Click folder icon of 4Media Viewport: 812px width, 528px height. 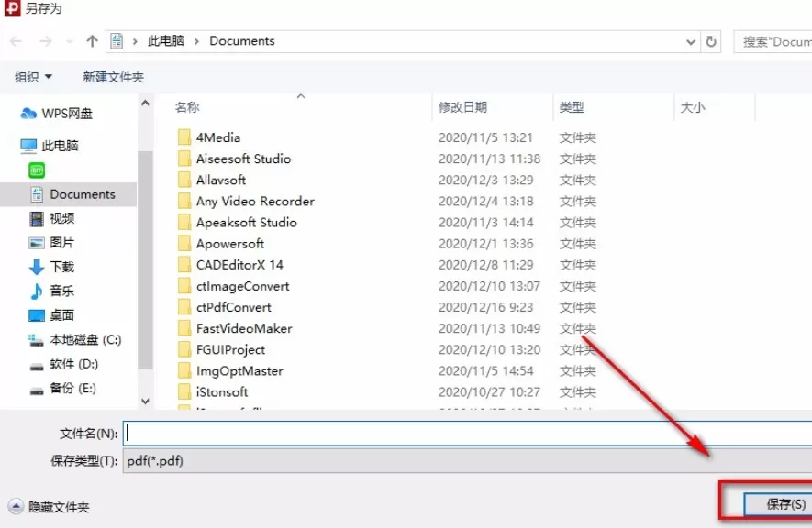[184, 137]
